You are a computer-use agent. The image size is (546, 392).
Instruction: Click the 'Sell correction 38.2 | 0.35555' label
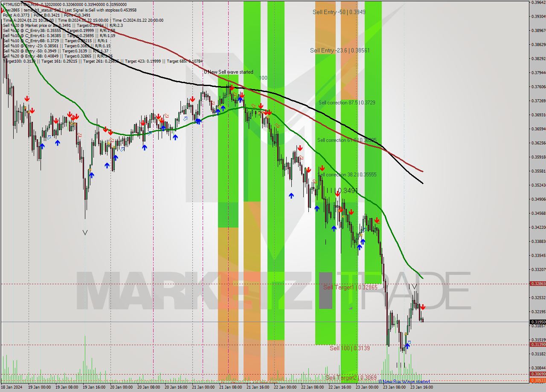[347, 175]
